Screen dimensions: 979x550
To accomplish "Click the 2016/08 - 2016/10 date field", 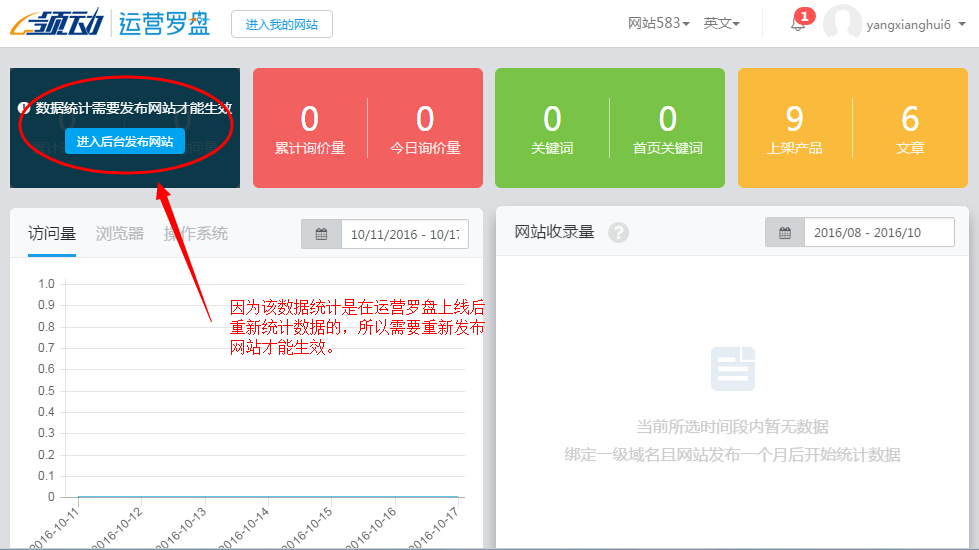I will [x=878, y=232].
